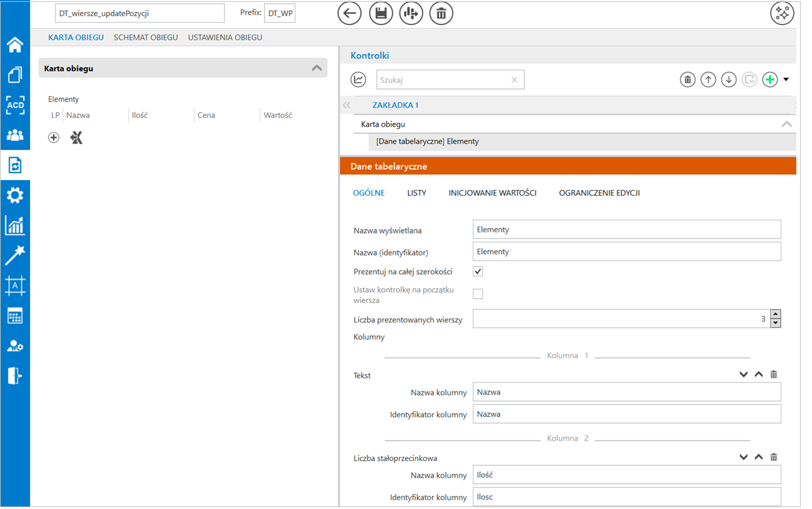
Task: Add new control with green plus icon
Action: click(x=770, y=80)
